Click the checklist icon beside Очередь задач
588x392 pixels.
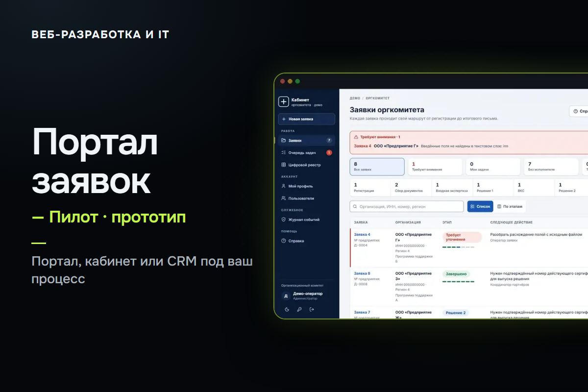pyautogui.click(x=283, y=152)
